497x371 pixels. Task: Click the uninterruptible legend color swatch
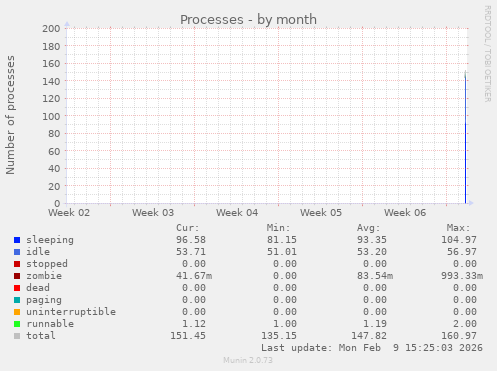[x=17, y=312]
